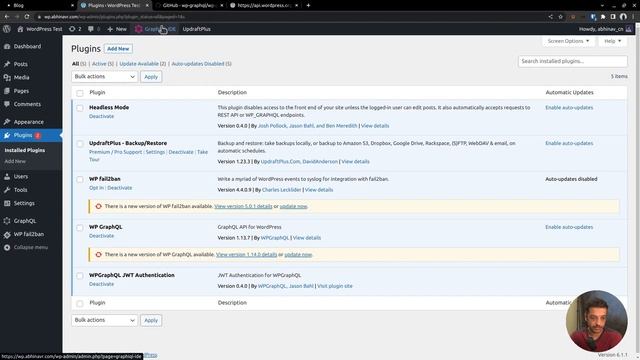The height and width of the screenshot is (360, 640).
Task: Click update now for WP GraphQL
Action: [x=298, y=255]
